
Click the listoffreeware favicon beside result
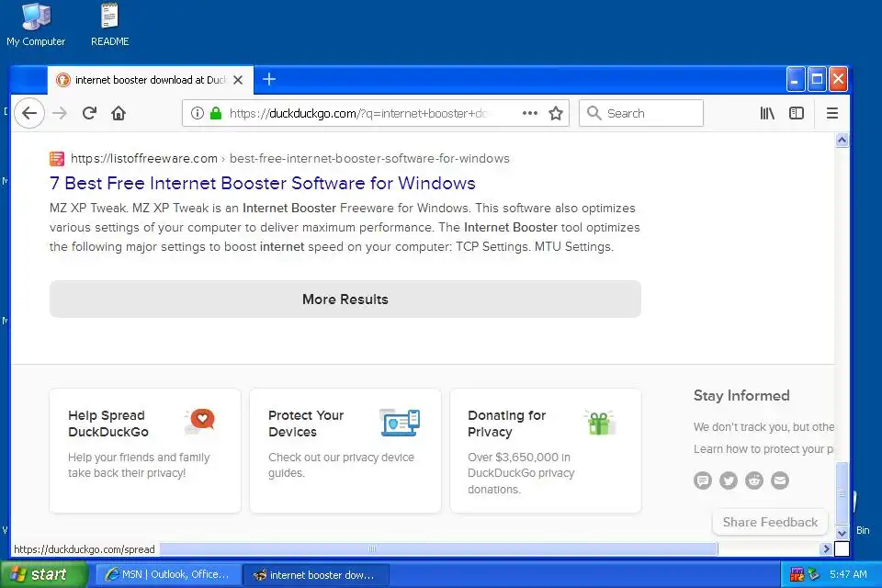pos(57,159)
